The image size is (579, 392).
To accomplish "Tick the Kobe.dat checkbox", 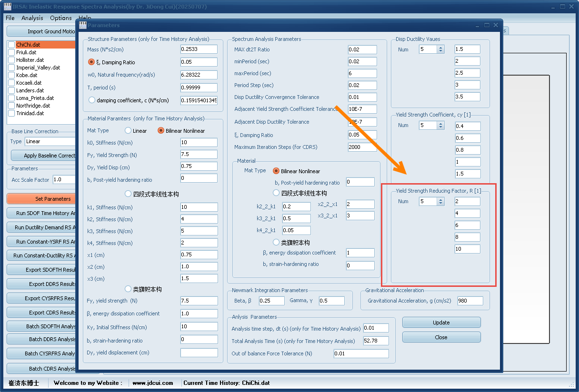I will coord(12,75).
